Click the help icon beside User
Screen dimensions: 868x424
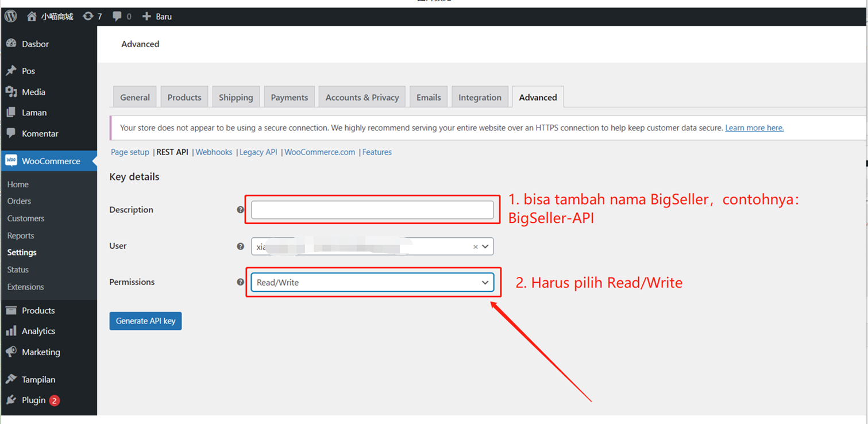(x=241, y=246)
